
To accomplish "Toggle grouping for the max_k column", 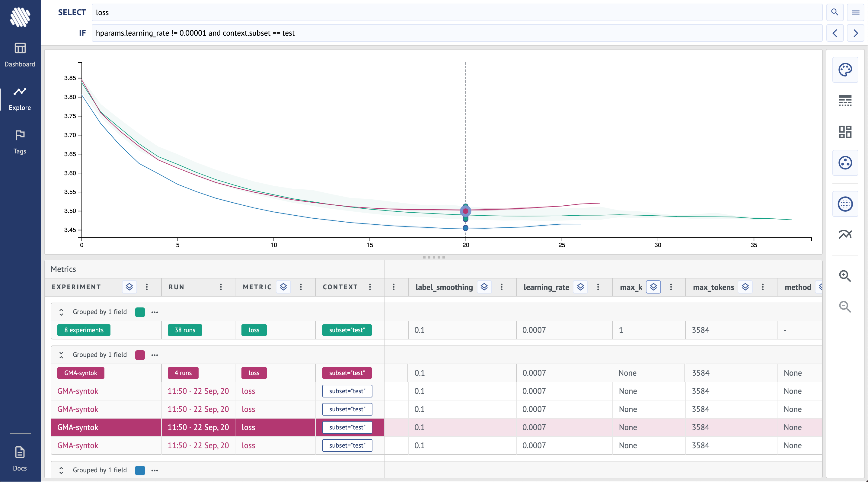I will (653, 287).
